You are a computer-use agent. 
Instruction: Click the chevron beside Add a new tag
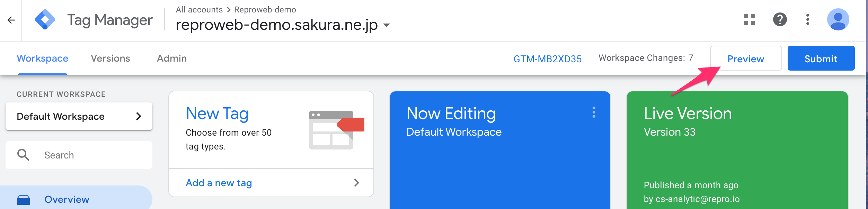coord(356,183)
